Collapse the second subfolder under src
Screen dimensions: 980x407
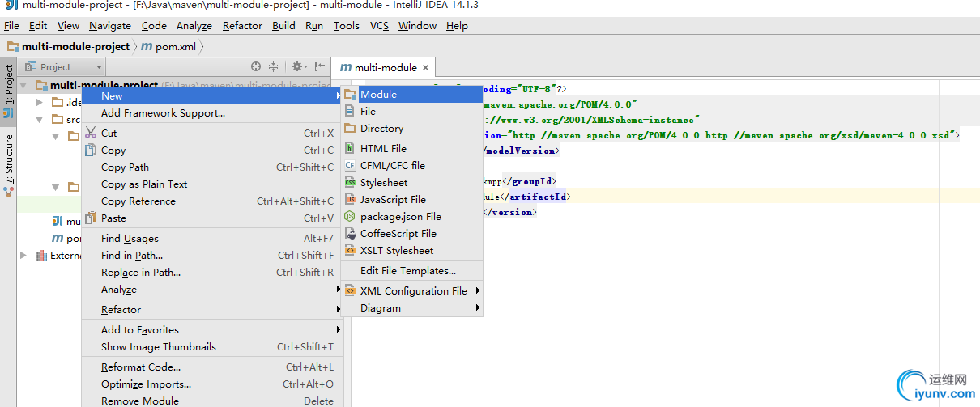click(x=57, y=187)
